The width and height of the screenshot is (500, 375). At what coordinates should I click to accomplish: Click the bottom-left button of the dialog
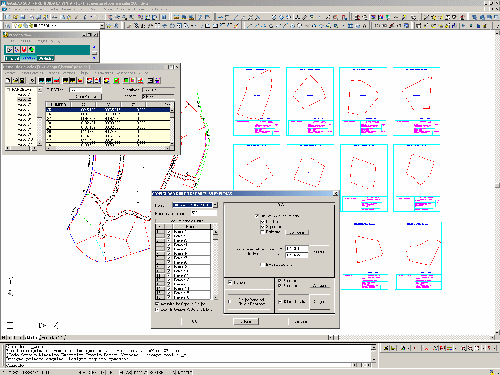pyautogui.click(x=194, y=322)
